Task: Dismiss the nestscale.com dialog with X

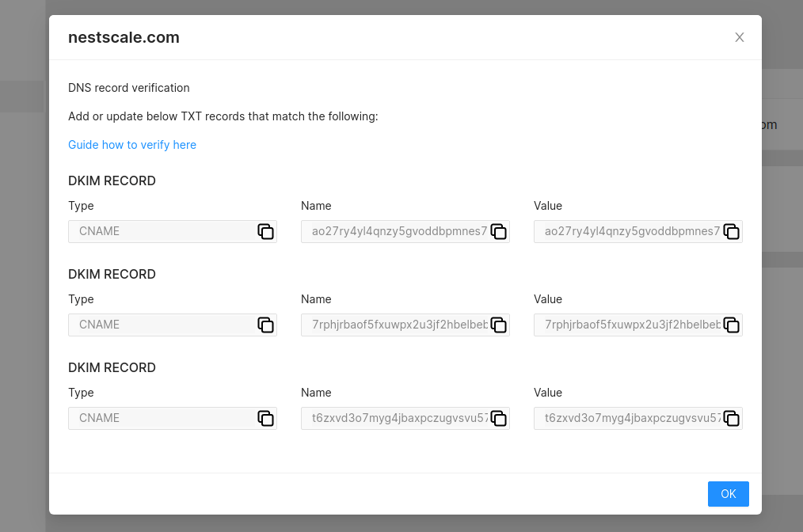Action: (x=739, y=37)
